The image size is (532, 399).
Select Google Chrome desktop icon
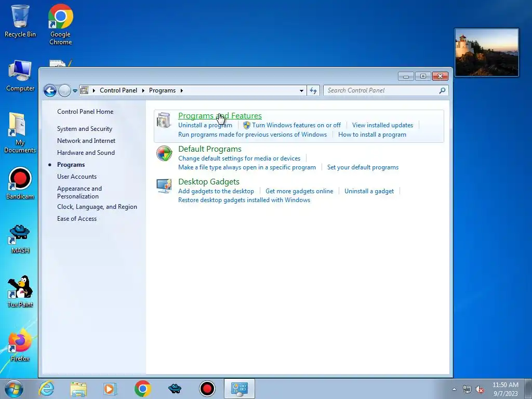[60, 24]
